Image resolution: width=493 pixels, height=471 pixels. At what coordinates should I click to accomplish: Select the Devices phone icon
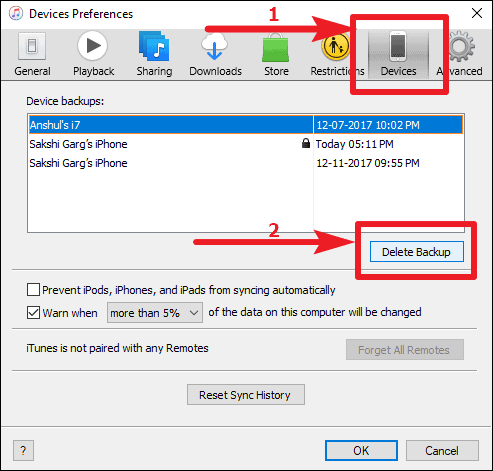(x=398, y=46)
